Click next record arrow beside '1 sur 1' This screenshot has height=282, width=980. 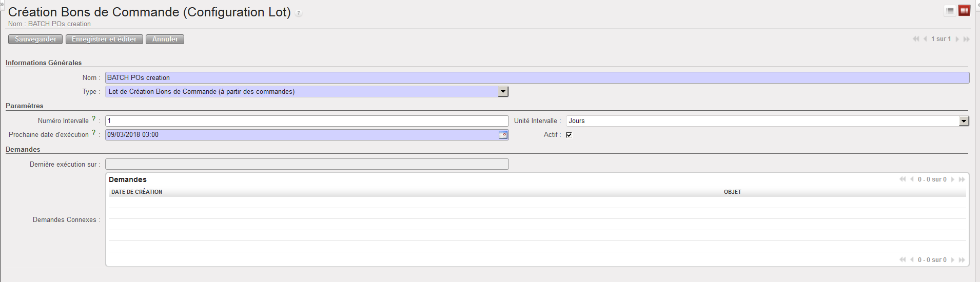pos(957,39)
